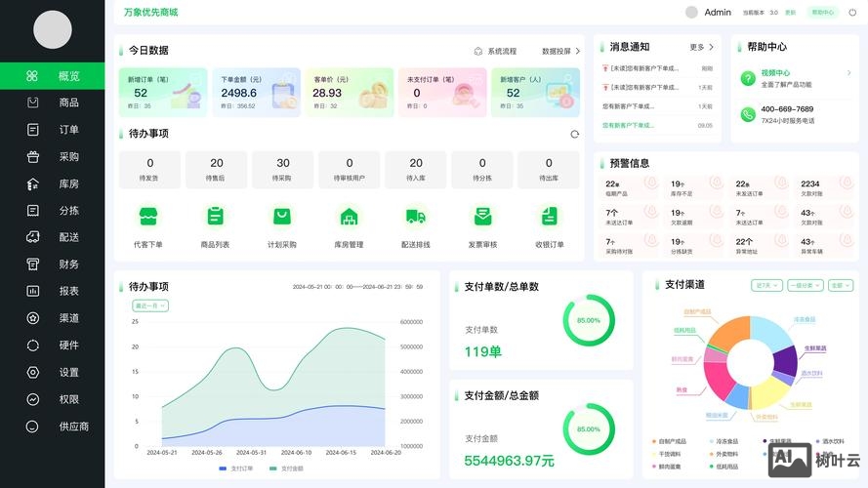The width and height of the screenshot is (868, 488).
Task: Select the 库房 warehouse menu item
Action: (x=52, y=183)
